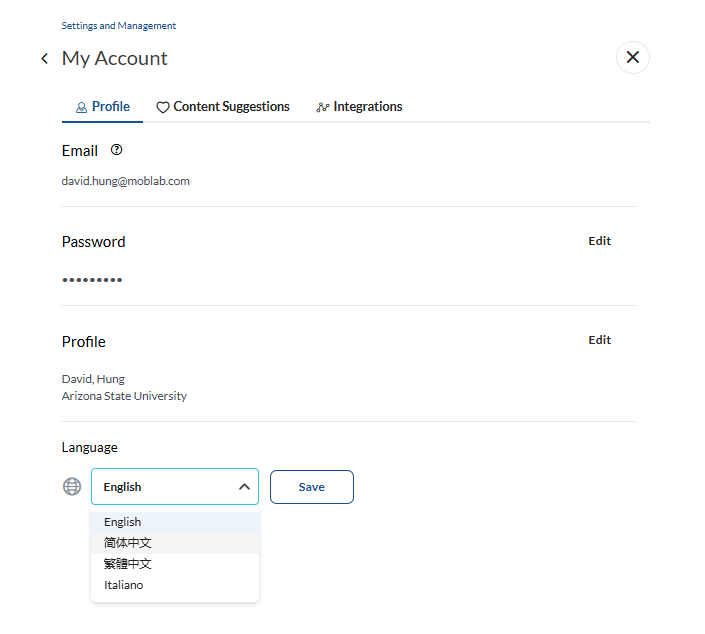This screenshot has height=634, width=705.
Task: Click the Settings and Management breadcrumb link
Action: pyautogui.click(x=119, y=26)
